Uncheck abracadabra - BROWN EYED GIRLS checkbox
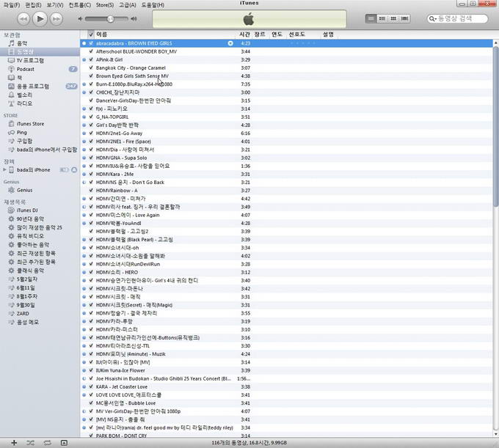This screenshot has width=499, height=448. (x=91, y=43)
